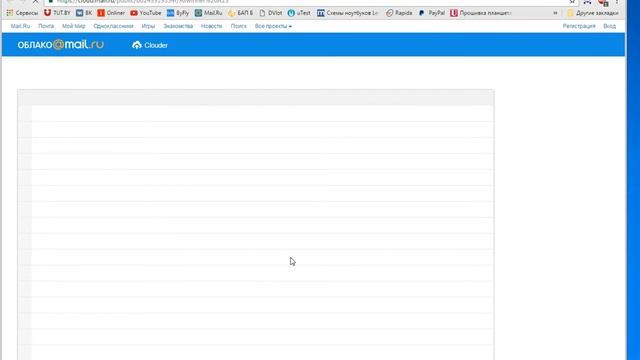This screenshot has height=360, width=640.
Task: Open the ВК bookmark
Action: [84, 13]
